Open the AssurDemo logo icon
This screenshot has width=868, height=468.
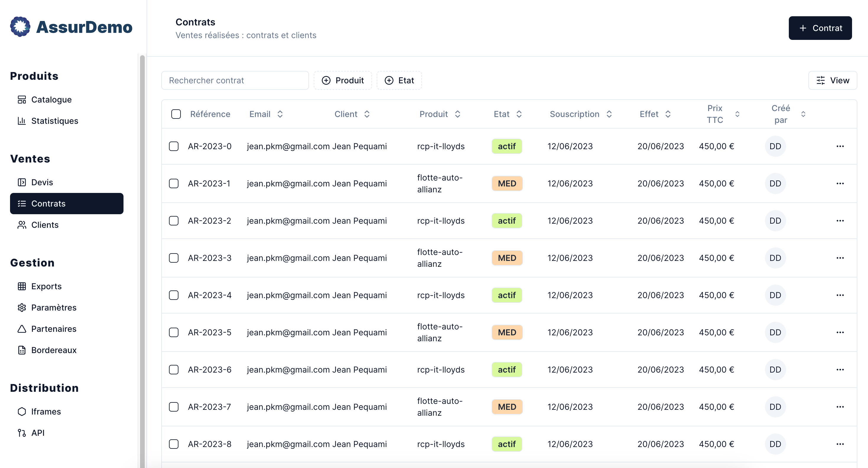(21, 27)
